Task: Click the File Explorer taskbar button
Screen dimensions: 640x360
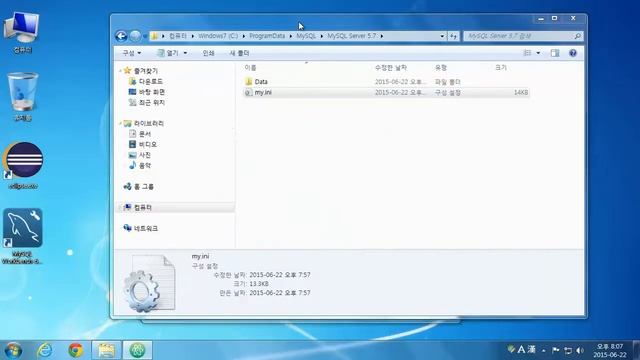Action: (106, 350)
